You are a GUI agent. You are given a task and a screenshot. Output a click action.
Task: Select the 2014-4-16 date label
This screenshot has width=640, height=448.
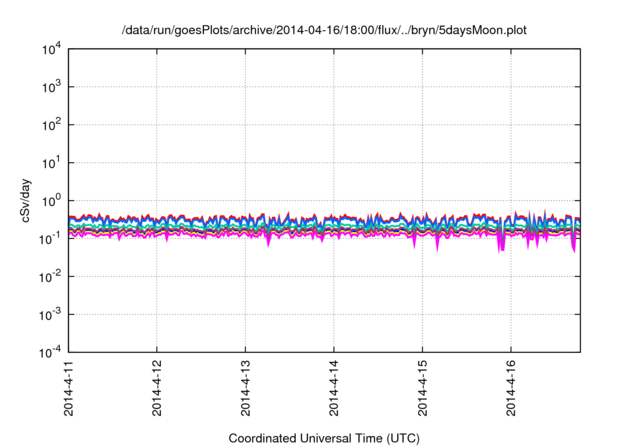point(511,388)
